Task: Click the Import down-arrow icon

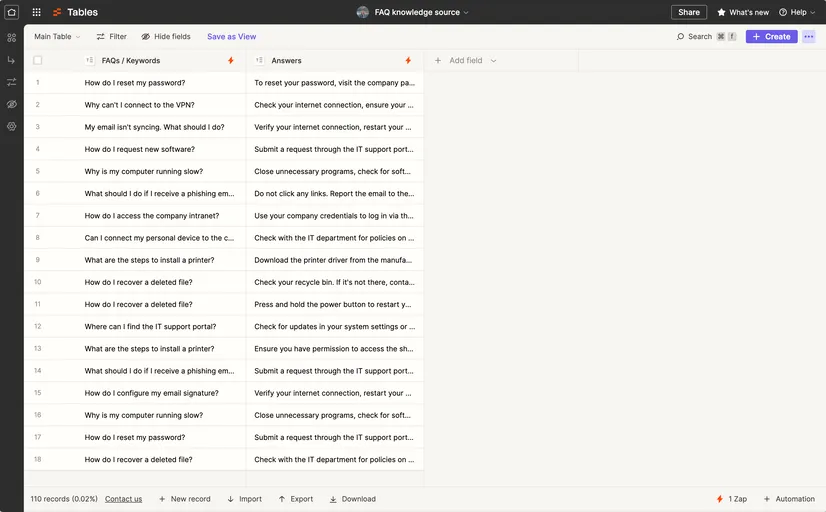Action: (231, 499)
